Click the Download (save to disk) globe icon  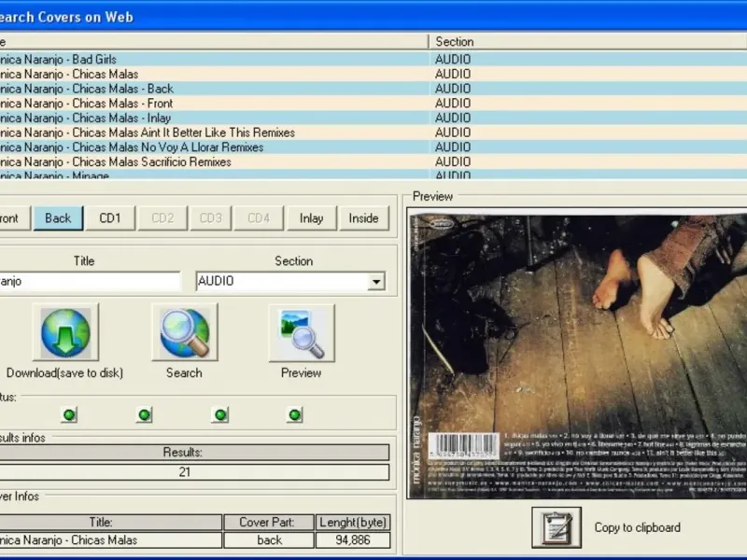pyautogui.click(x=64, y=332)
